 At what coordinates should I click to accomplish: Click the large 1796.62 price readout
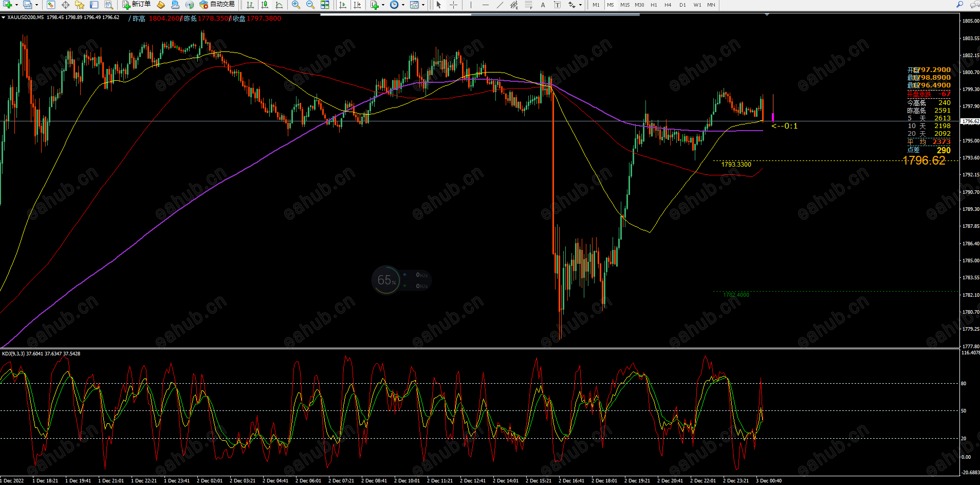tap(924, 160)
